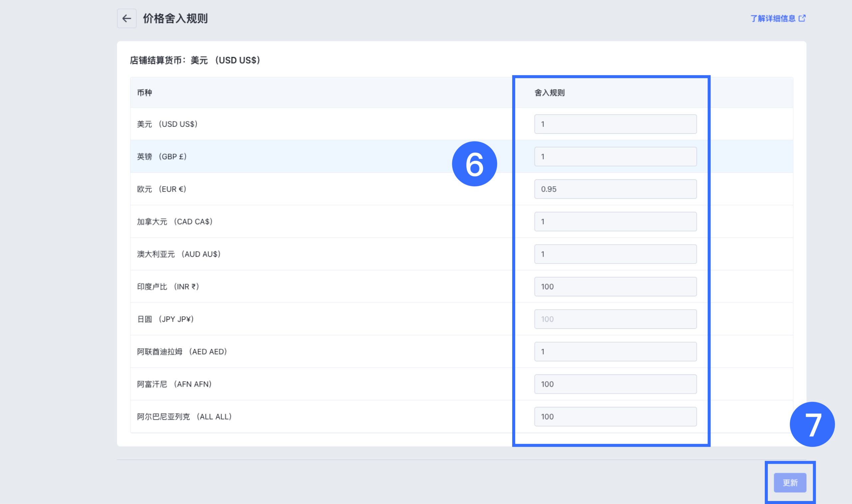Focus the AED rounding rule input
This screenshot has width=852, height=504.
click(615, 352)
